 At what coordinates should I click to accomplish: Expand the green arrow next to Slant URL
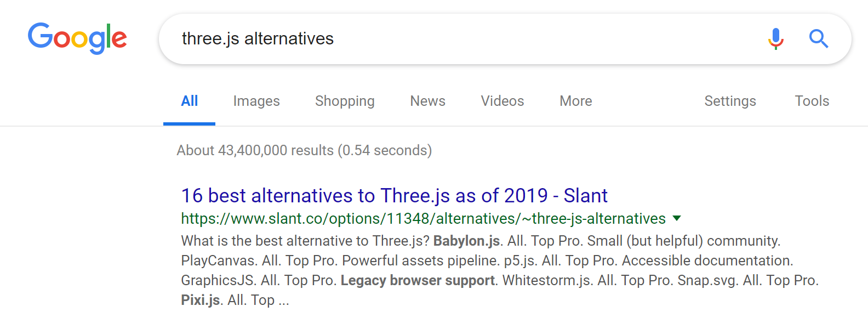[x=677, y=218]
